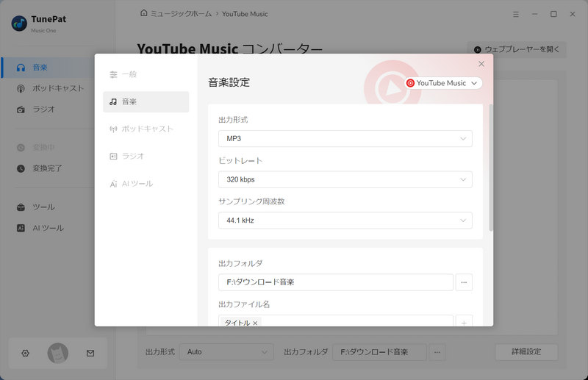Add a filename tag with plus button
The image size is (588, 380).
(x=464, y=322)
